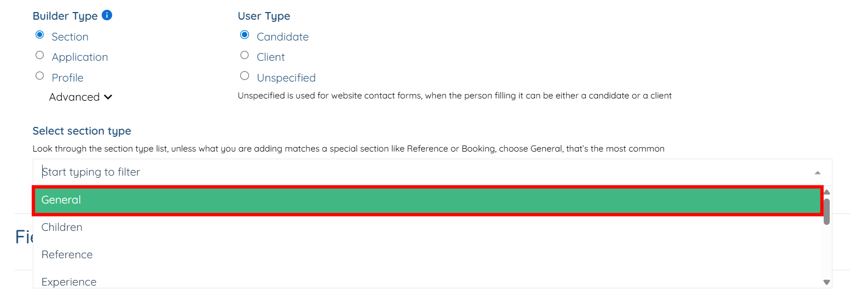The height and width of the screenshot is (302, 868).
Task: Click the list scrollbar up arrow
Action: [826, 192]
